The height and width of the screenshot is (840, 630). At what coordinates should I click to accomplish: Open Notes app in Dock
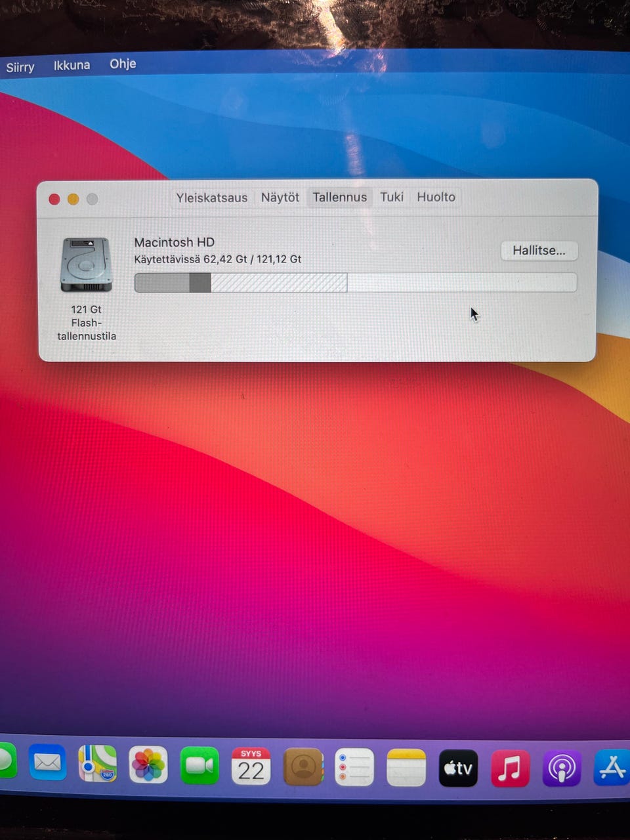(x=406, y=767)
